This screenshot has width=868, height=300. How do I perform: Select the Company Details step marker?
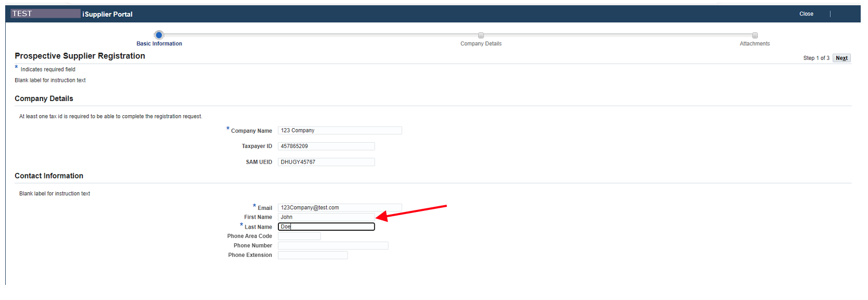coord(481,35)
